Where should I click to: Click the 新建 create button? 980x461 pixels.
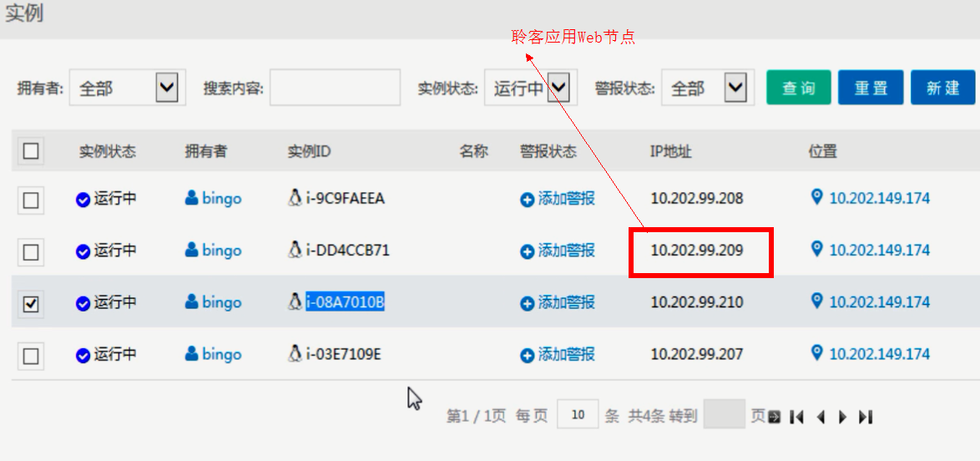942,88
